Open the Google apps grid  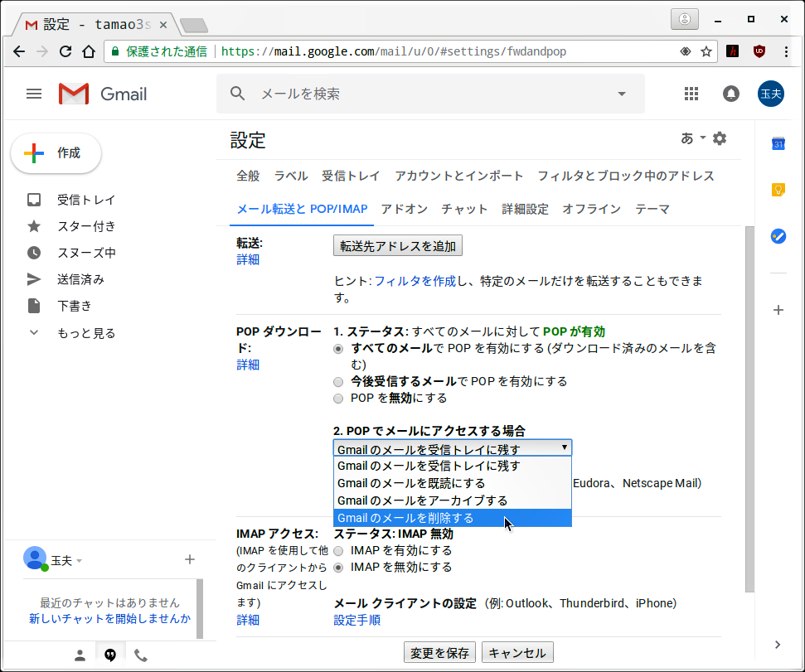click(x=691, y=94)
